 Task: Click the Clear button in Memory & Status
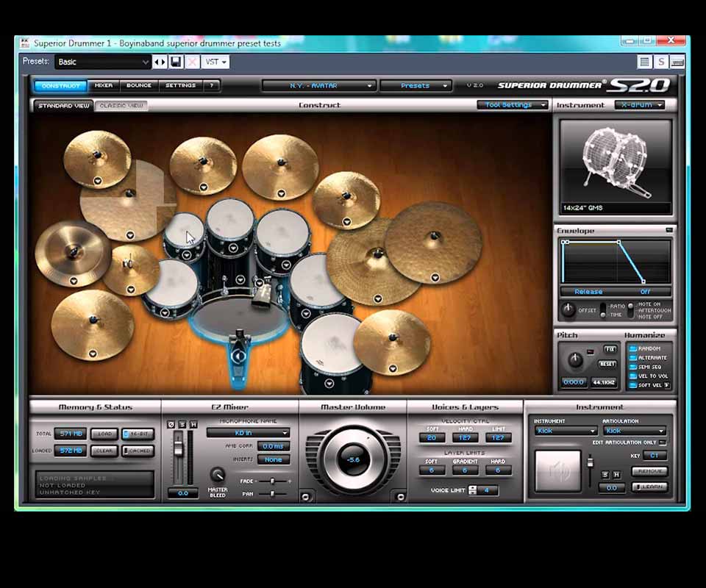pyautogui.click(x=104, y=451)
